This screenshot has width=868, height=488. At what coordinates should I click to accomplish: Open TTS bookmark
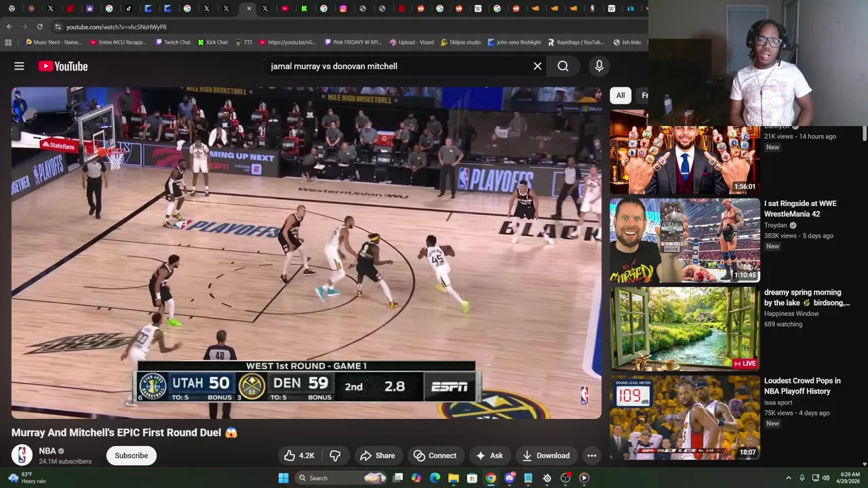click(243, 42)
